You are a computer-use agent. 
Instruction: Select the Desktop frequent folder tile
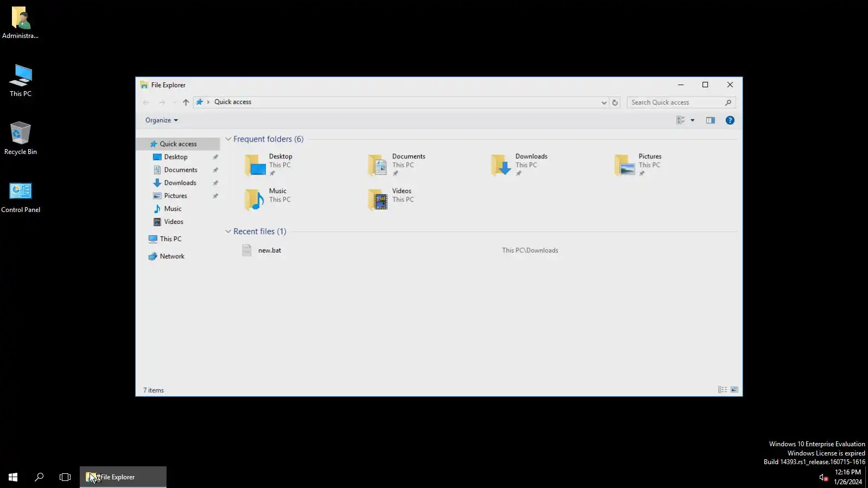(269, 165)
